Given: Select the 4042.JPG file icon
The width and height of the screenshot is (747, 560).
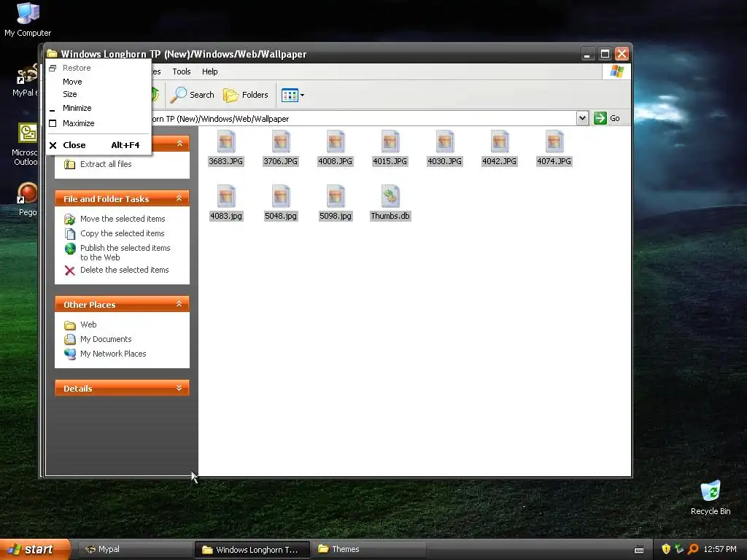Looking at the screenshot, I should (499, 141).
